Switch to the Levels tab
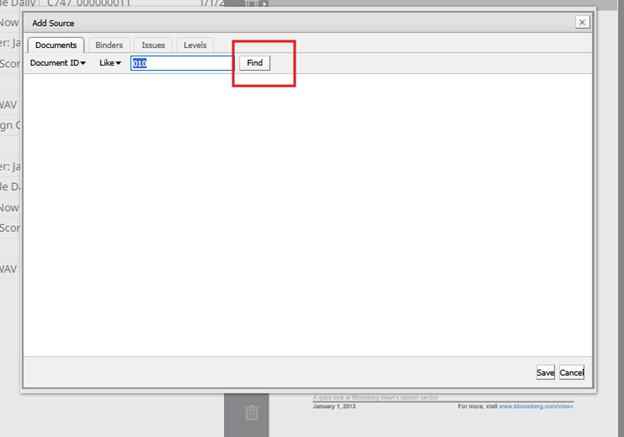Image resolution: width=624 pixels, height=437 pixels. click(x=195, y=45)
